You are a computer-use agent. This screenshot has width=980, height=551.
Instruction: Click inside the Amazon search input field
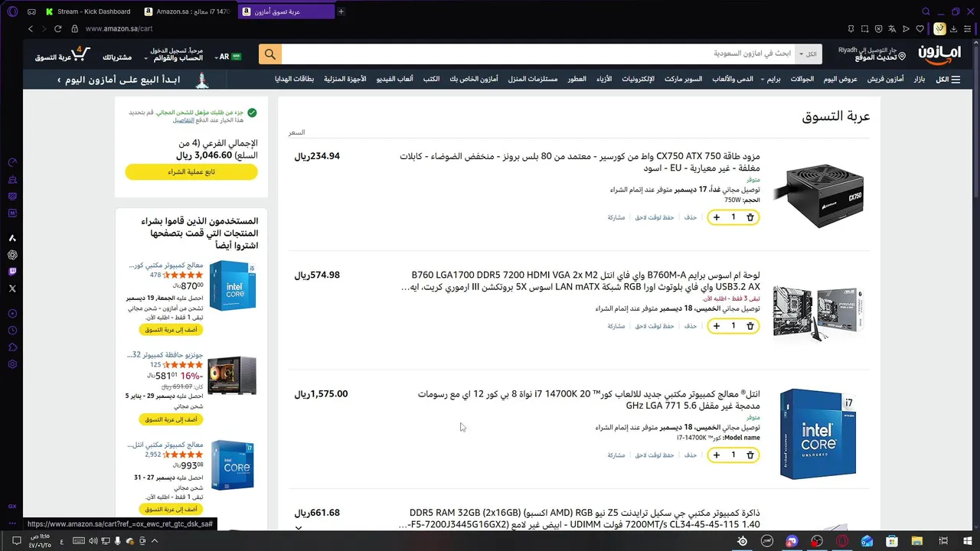[x=537, y=54]
